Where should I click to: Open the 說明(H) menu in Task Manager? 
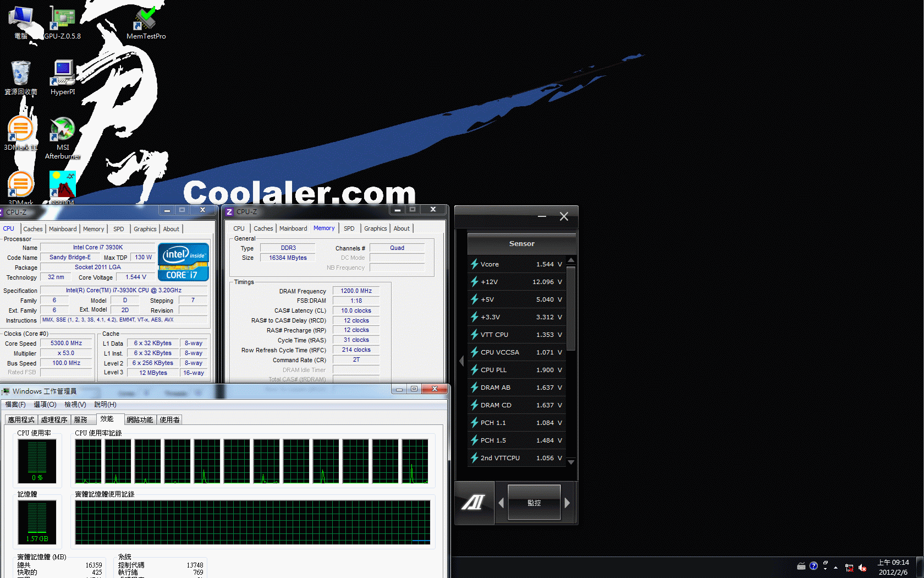point(105,405)
